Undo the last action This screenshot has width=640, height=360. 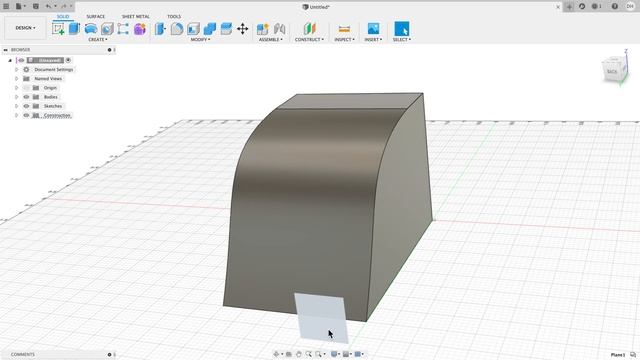click(x=49, y=6)
